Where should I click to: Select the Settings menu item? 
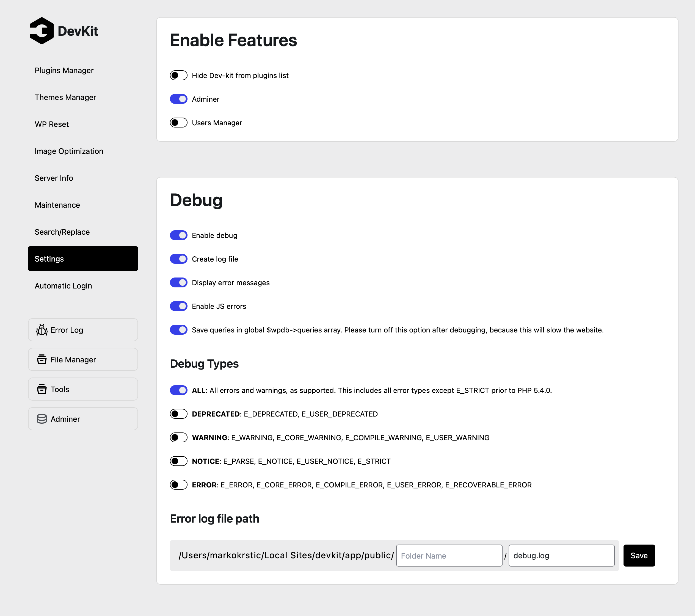click(x=83, y=259)
